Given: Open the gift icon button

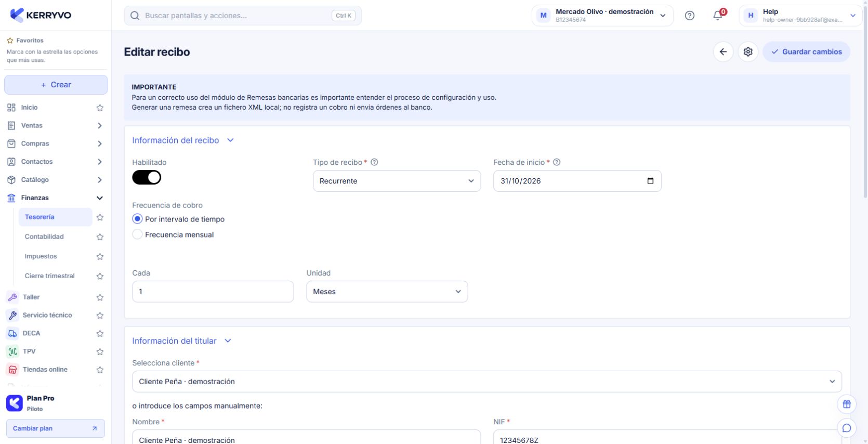Looking at the screenshot, I should pyautogui.click(x=846, y=404).
